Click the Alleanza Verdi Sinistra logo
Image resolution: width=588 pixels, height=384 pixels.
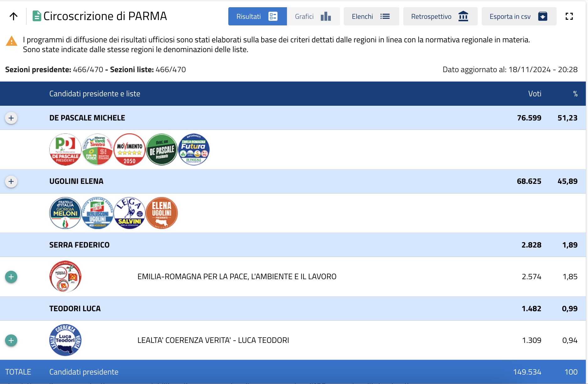pyautogui.click(x=98, y=150)
